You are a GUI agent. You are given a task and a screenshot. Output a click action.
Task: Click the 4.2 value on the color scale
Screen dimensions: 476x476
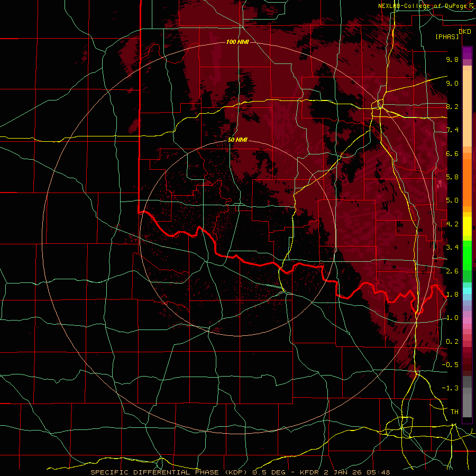[x=452, y=224]
